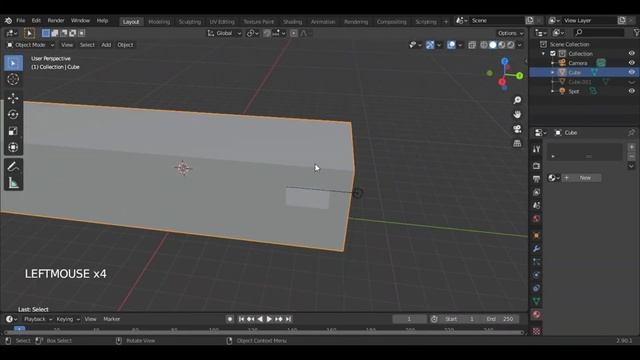640x360 pixels.
Task: Open the Global orientation dropdown
Action: 224,33
